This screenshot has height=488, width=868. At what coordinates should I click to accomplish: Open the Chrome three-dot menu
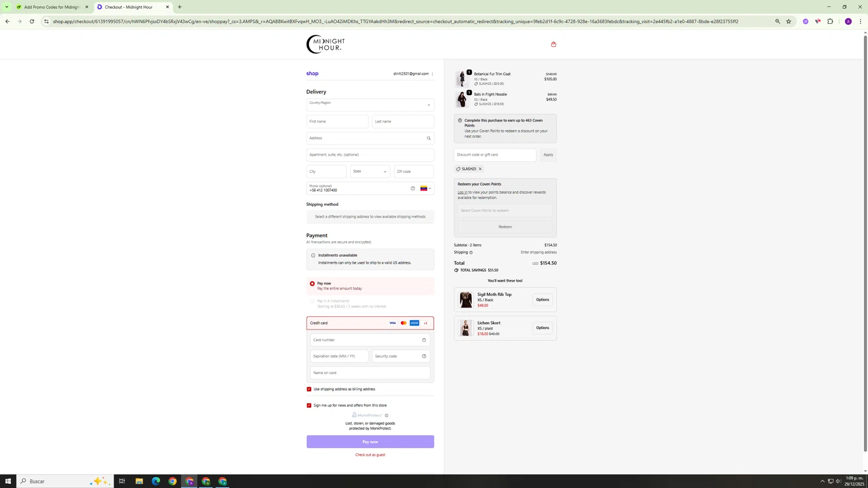tap(860, 21)
